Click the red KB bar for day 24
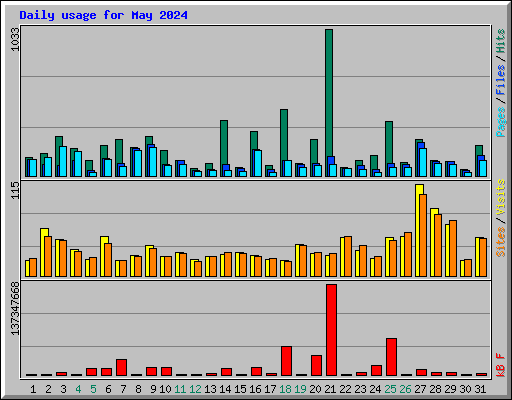This screenshot has height=400, width=512. [376, 370]
